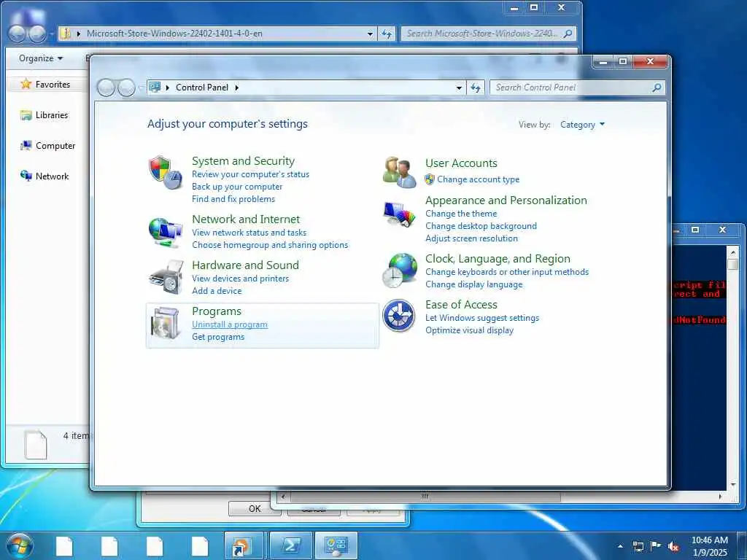Open the View by Category dropdown

click(x=582, y=125)
